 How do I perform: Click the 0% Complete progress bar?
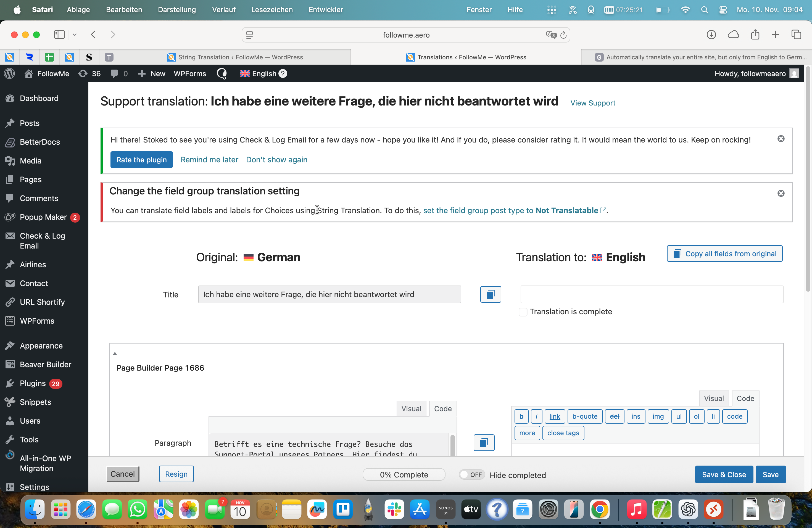point(404,474)
